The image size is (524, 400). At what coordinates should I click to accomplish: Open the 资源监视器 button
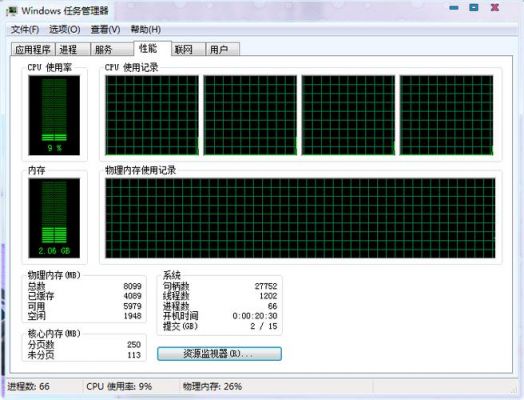219,354
